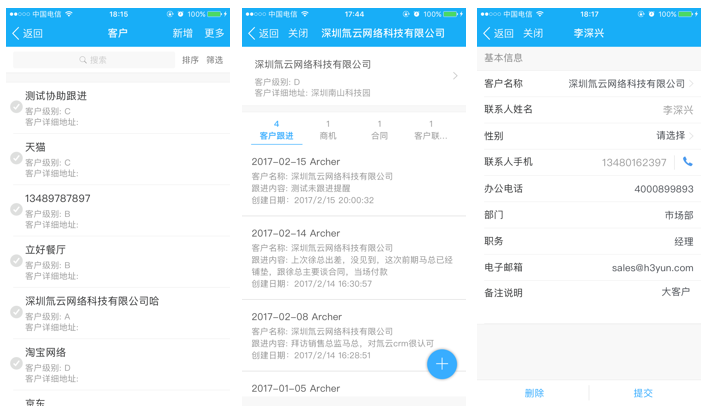Go back from the company detail screen

point(263,33)
